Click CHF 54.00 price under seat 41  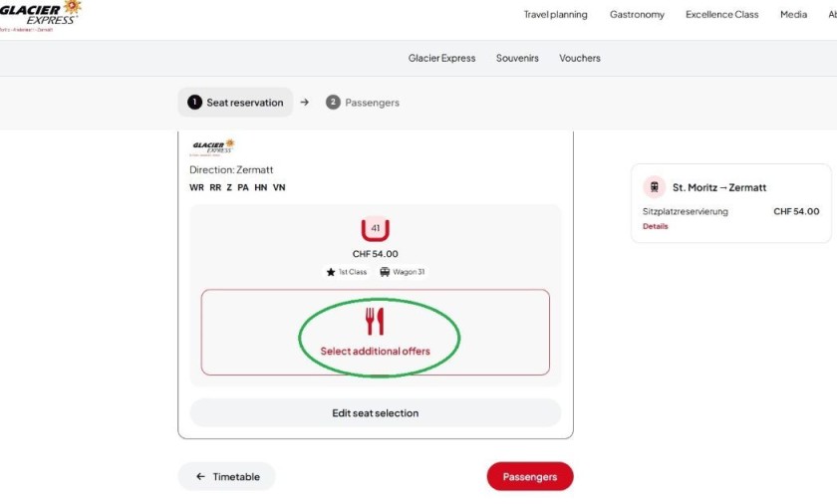[x=376, y=254]
